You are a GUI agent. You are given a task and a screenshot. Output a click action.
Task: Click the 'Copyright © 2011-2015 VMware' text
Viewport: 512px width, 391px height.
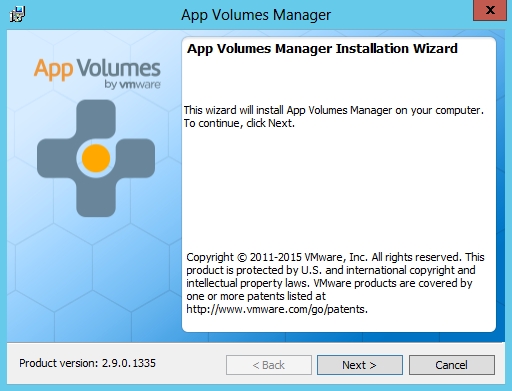click(266, 257)
